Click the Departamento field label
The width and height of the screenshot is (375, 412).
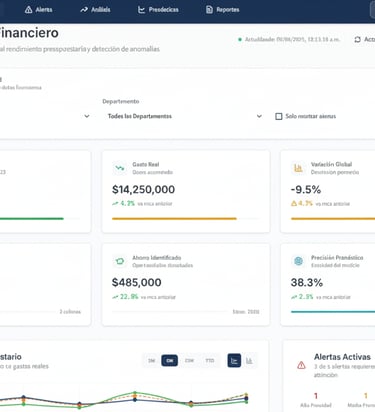coord(121,101)
